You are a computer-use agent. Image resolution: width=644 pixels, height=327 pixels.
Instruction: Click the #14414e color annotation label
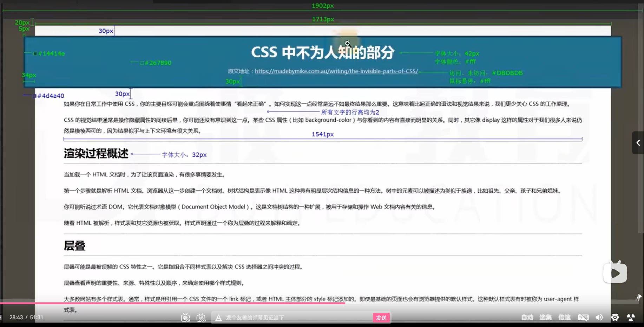pos(52,53)
